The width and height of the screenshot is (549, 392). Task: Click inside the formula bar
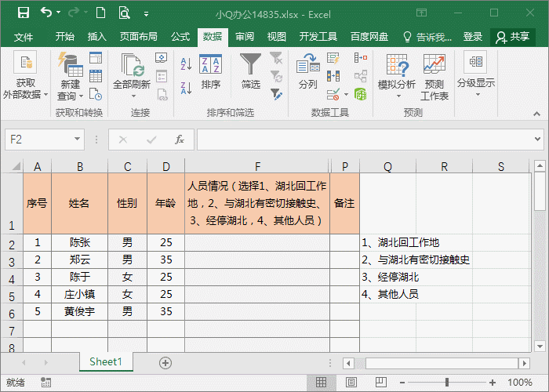click(364, 140)
